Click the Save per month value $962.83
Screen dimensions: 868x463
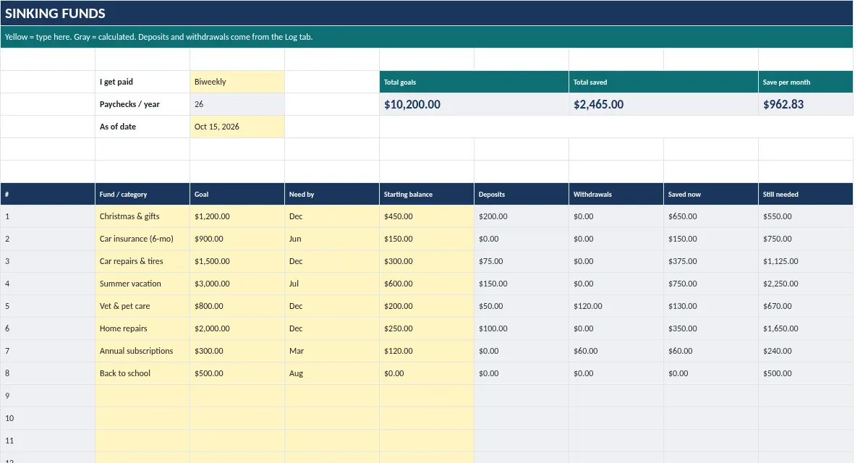pyautogui.click(x=806, y=104)
